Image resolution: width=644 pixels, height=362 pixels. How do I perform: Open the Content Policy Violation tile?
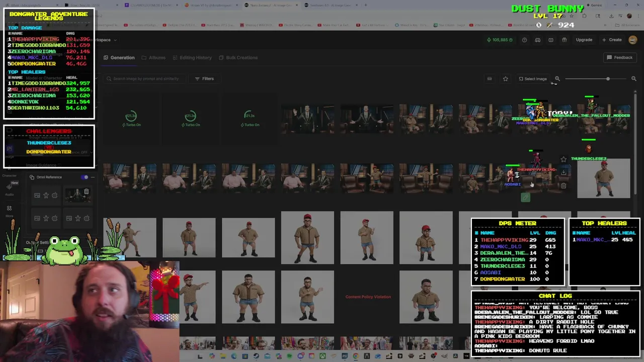click(368, 297)
